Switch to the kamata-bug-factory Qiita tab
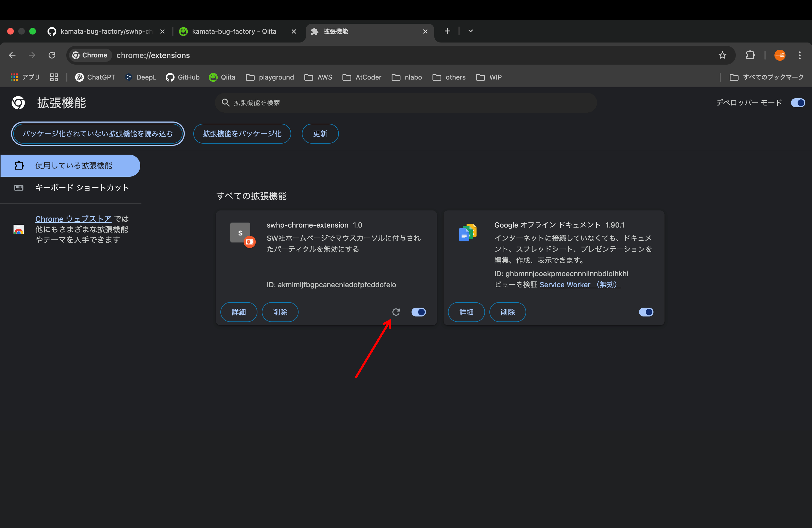This screenshot has width=812, height=528. click(x=234, y=31)
